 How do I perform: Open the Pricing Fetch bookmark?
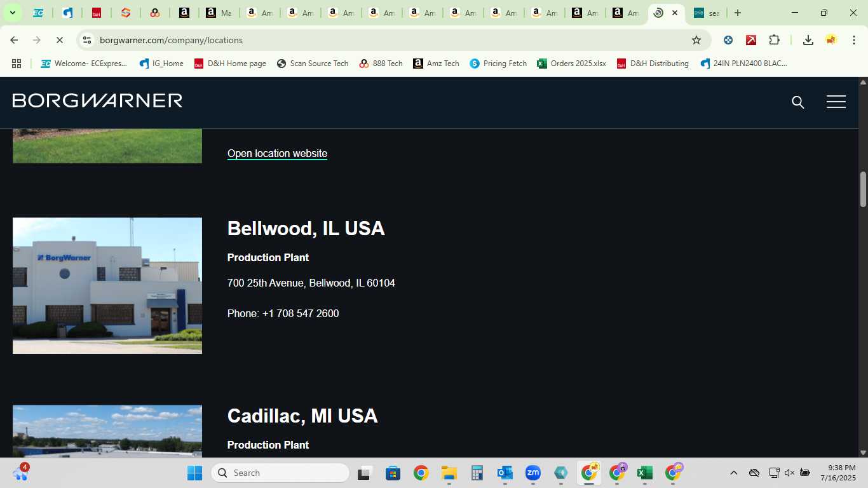click(498, 64)
